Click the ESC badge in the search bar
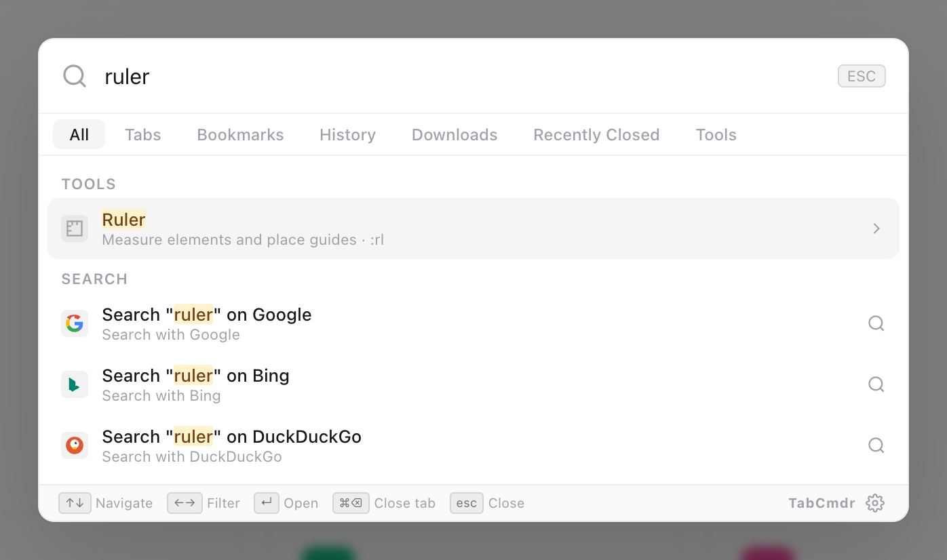This screenshot has height=560, width=947. 862,76
